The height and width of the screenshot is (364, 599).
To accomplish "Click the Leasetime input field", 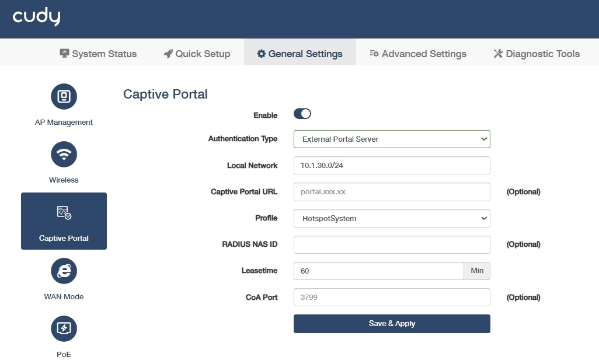I will pyautogui.click(x=378, y=271).
